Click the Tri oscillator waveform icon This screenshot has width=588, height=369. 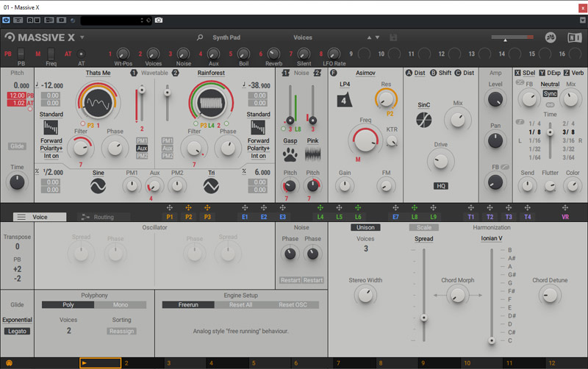[x=212, y=187]
